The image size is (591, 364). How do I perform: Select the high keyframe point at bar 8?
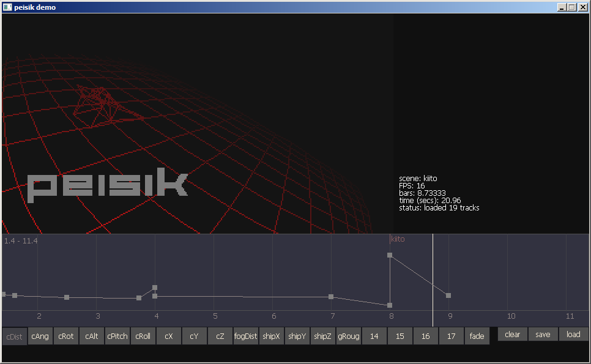(x=390, y=255)
